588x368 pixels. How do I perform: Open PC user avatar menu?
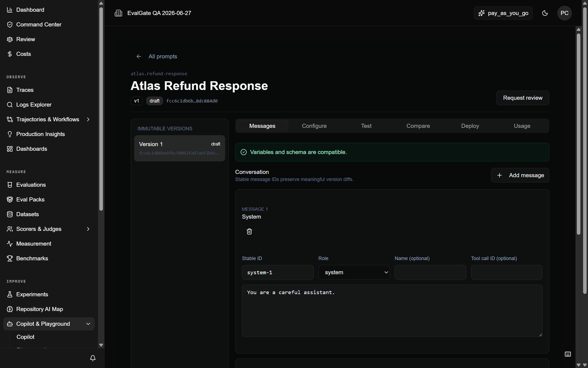click(x=565, y=13)
